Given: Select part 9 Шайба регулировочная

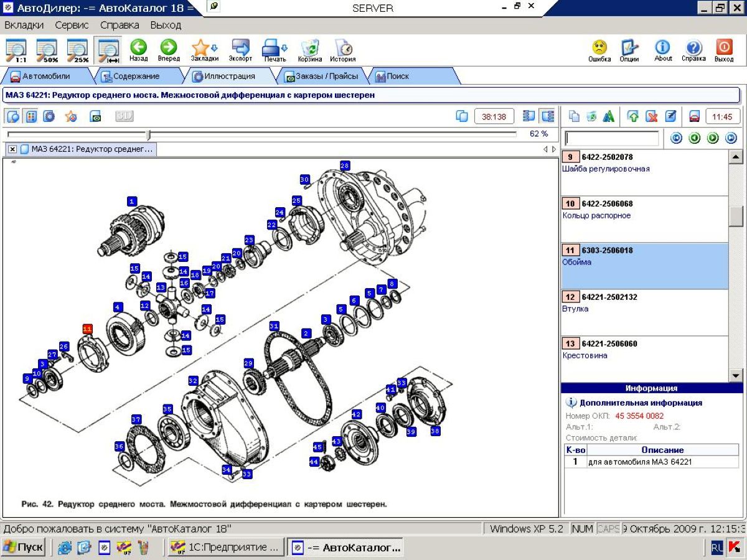Looking at the screenshot, I should coord(644,172).
